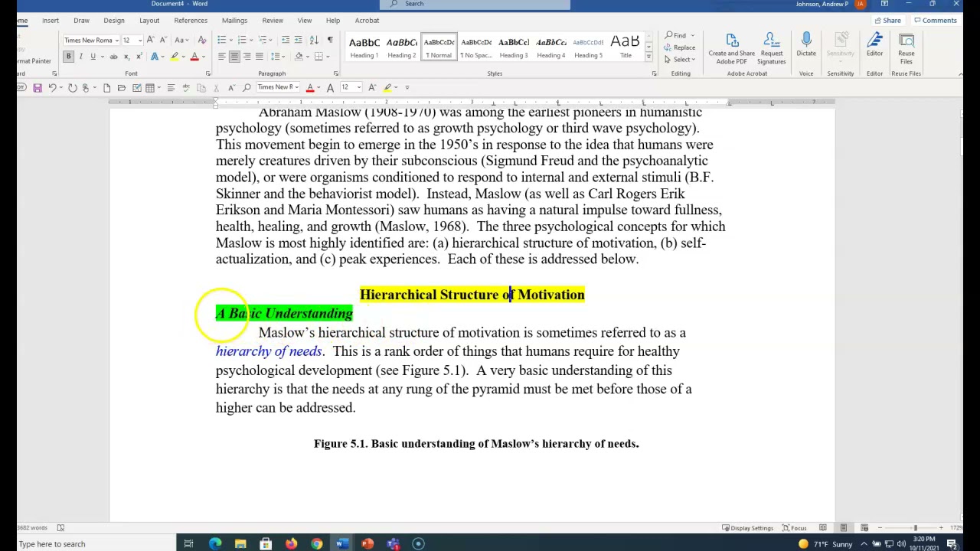The width and height of the screenshot is (980, 551).
Task: Switch to the Layout tab
Action: click(x=149, y=21)
